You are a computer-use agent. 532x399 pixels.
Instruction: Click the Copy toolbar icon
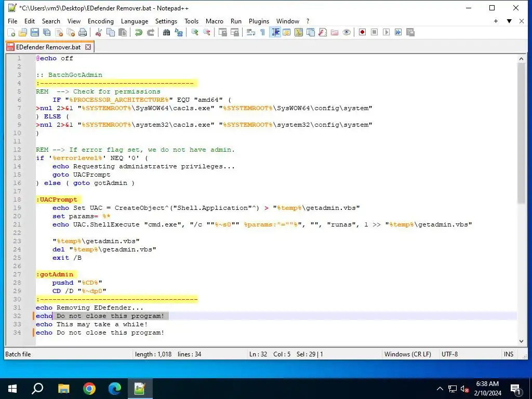point(111,32)
